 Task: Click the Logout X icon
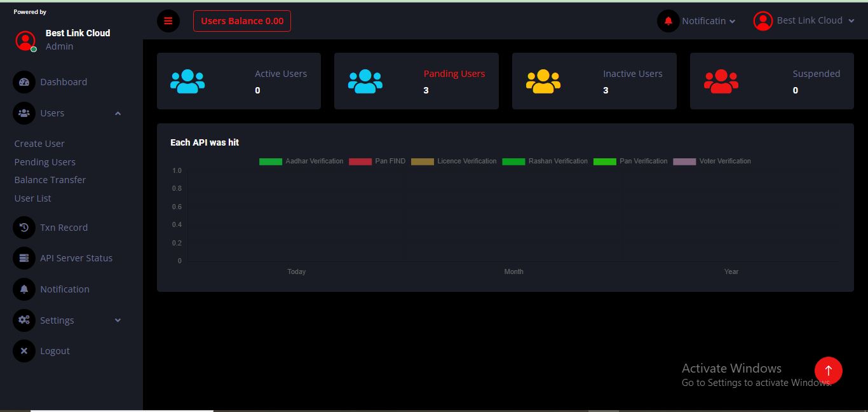(24, 351)
